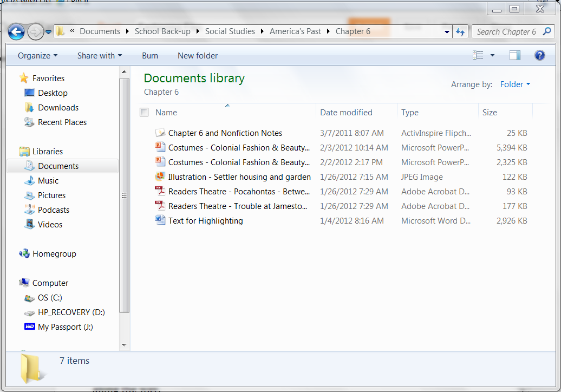This screenshot has height=392, width=561.
Task: Tick the select-all checkbox beside Name
Action: (144, 112)
